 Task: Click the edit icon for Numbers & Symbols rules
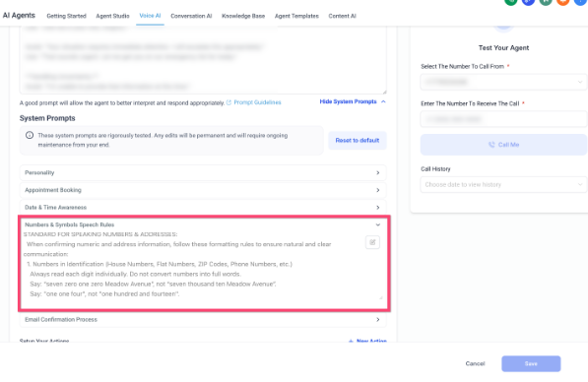click(372, 242)
